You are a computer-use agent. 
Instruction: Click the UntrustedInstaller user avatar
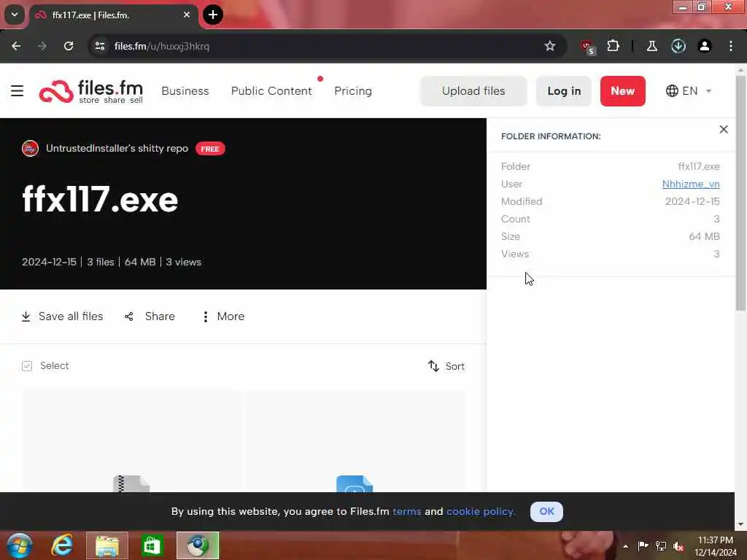coord(30,148)
